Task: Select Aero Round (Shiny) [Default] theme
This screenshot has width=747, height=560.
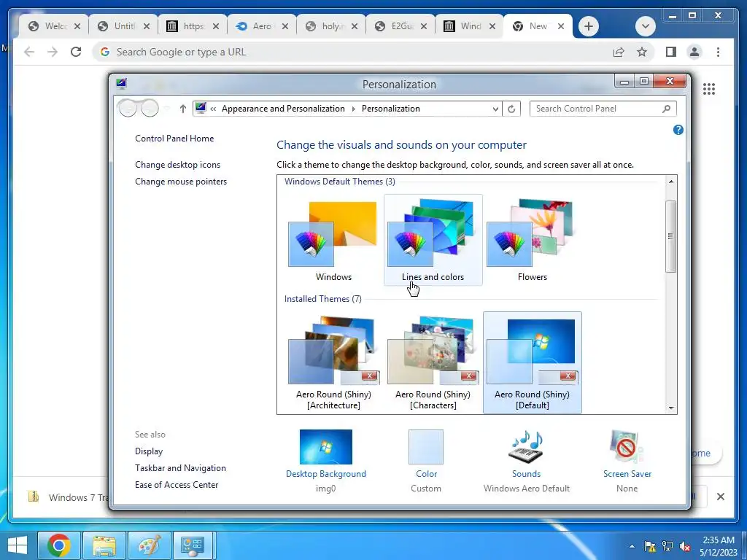Action: tap(532, 362)
